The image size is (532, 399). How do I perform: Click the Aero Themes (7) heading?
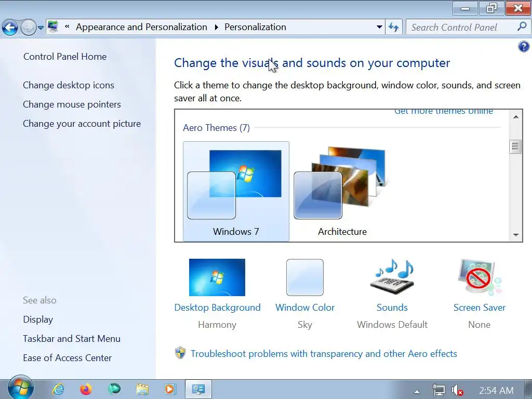[x=217, y=128]
